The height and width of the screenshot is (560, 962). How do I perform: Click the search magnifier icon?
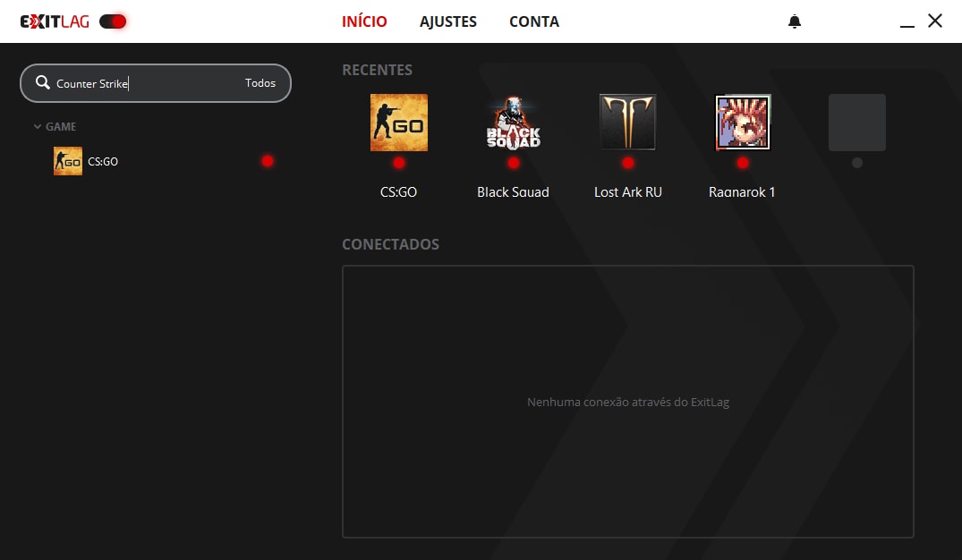pos(42,82)
